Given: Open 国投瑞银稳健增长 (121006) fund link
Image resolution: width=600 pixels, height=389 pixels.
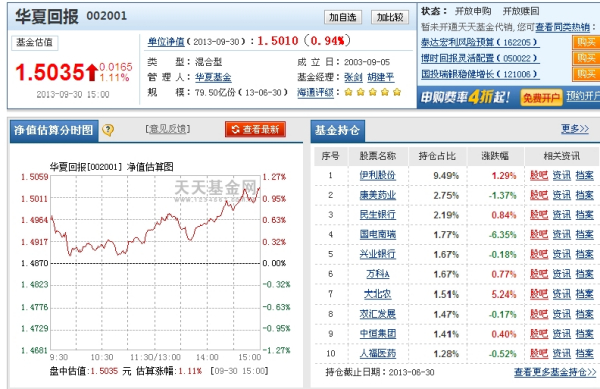Looking at the screenshot, I should pos(480,74).
